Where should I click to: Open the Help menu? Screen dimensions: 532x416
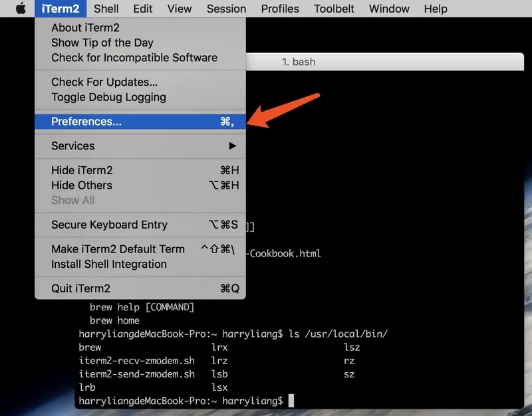point(436,9)
